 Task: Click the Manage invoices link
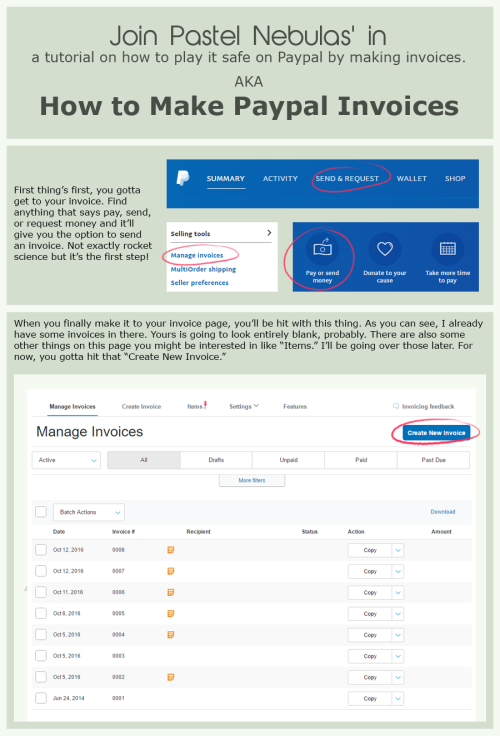tap(197, 255)
